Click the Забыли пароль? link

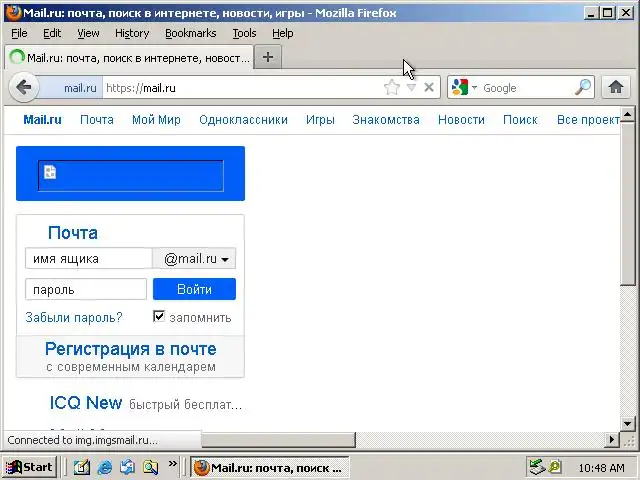(x=74, y=317)
